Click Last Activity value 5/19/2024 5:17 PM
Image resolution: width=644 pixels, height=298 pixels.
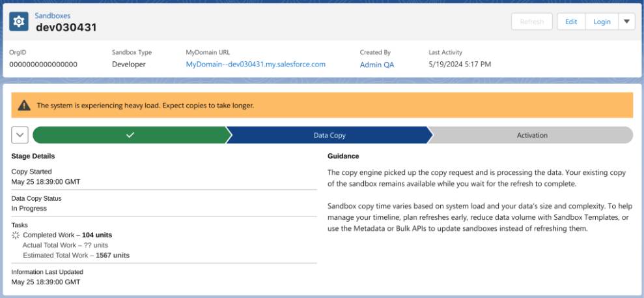click(460, 65)
